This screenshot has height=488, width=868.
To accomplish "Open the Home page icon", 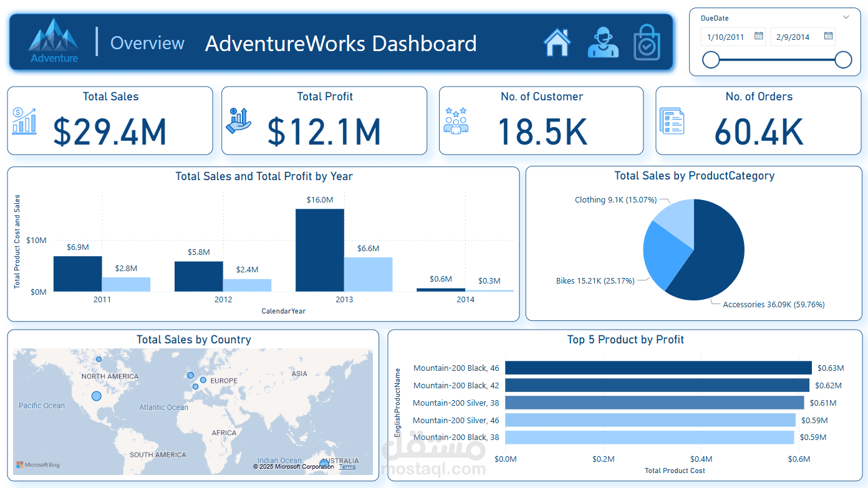I will click(x=557, y=43).
